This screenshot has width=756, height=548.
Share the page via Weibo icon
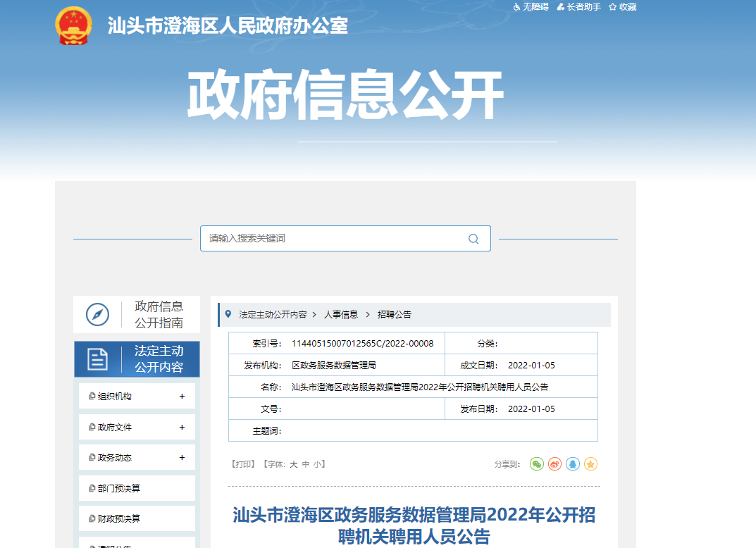coord(555,464)
